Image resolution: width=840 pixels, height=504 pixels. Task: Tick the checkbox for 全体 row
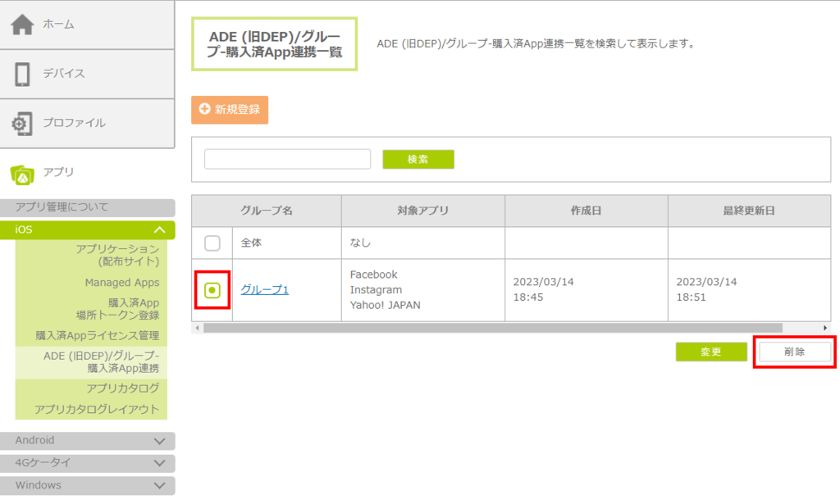click(212, 243)
